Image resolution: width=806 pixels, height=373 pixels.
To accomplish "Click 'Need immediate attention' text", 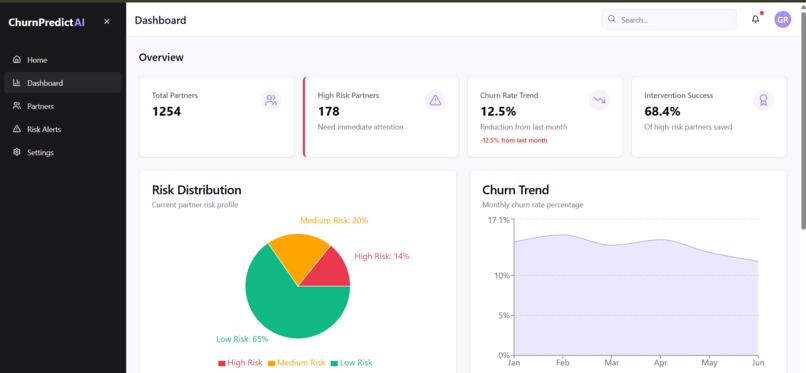I will [x=360, y=127].
